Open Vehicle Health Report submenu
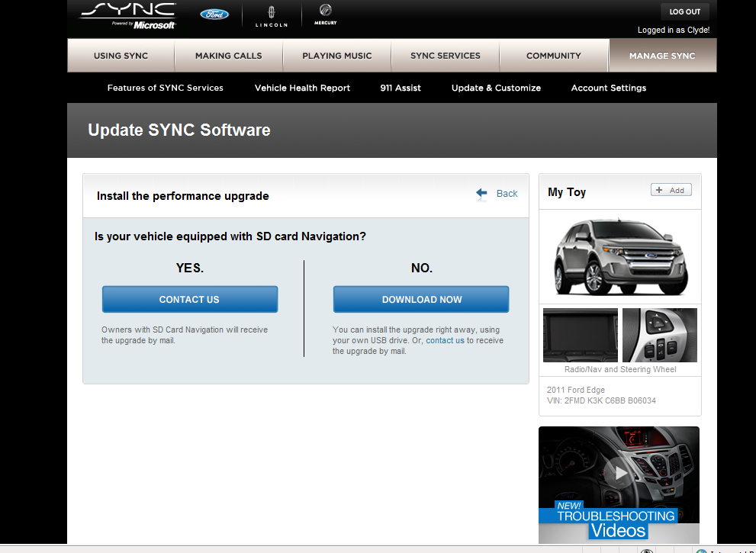 (x=302, y=88)
